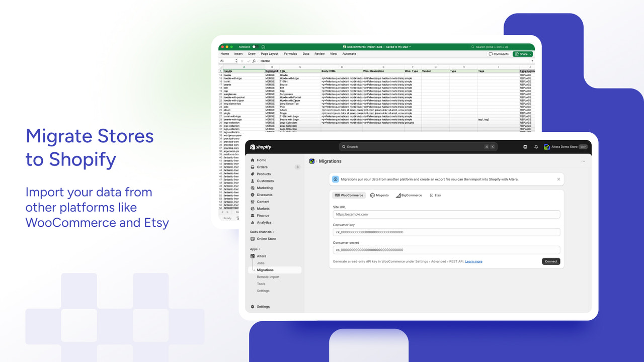The image size is (644, 362).
Task: Expand the formula bar arrow at right
Action: pyautogui.click(x=532, y=61)
